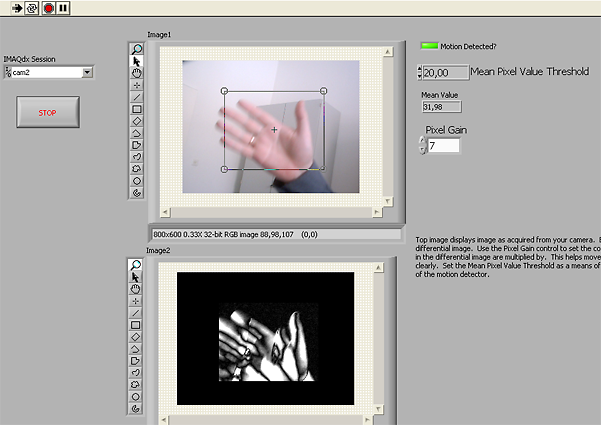This screenshot has height=425, width=601.
Task: Click the Pixel Gain value field showing 7
Action: pos(443,146)
